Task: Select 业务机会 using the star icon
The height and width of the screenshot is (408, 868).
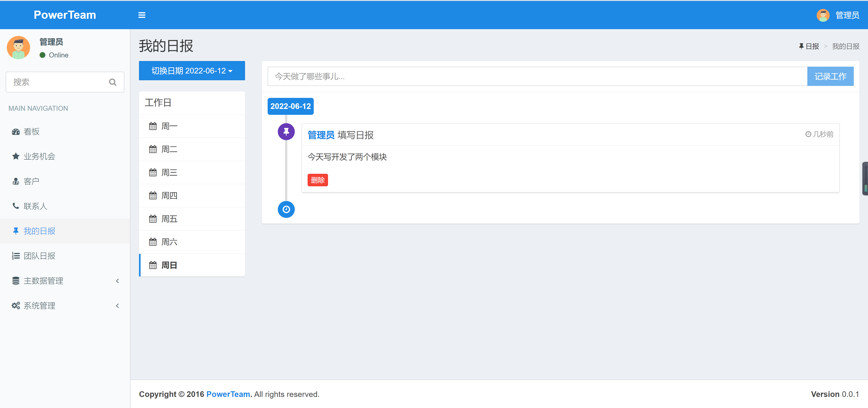Action: pos(16,156)
